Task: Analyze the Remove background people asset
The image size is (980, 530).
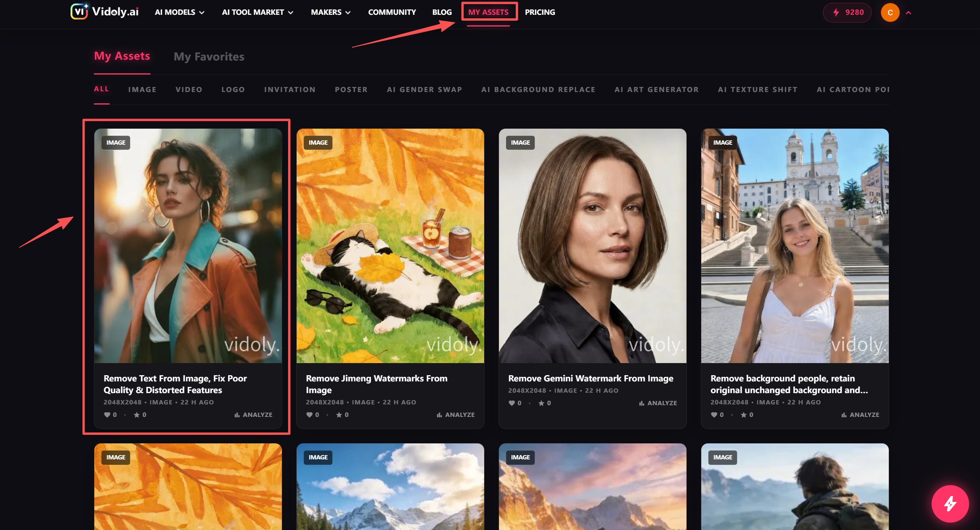Action: [x=860, y=415]
